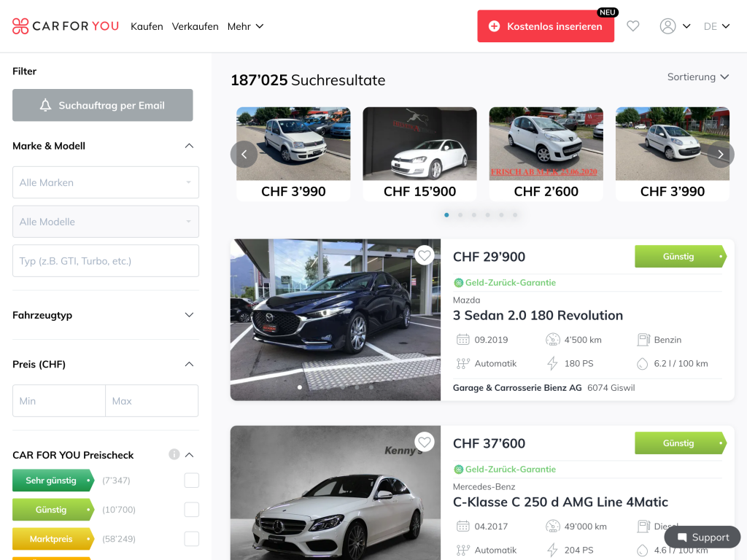The height and width of the screenshot is (560, 747).
Task: Click Suchauftrag per Email button
Action: (x=102, y=105)
